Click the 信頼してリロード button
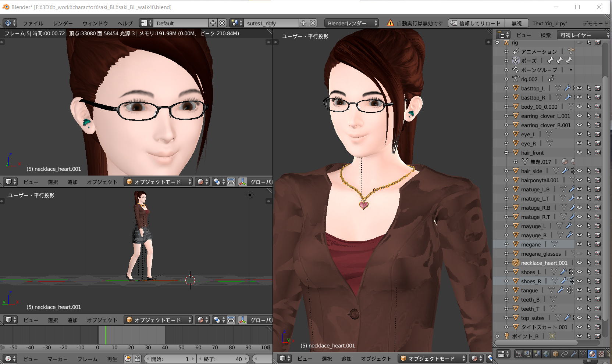 476,23
